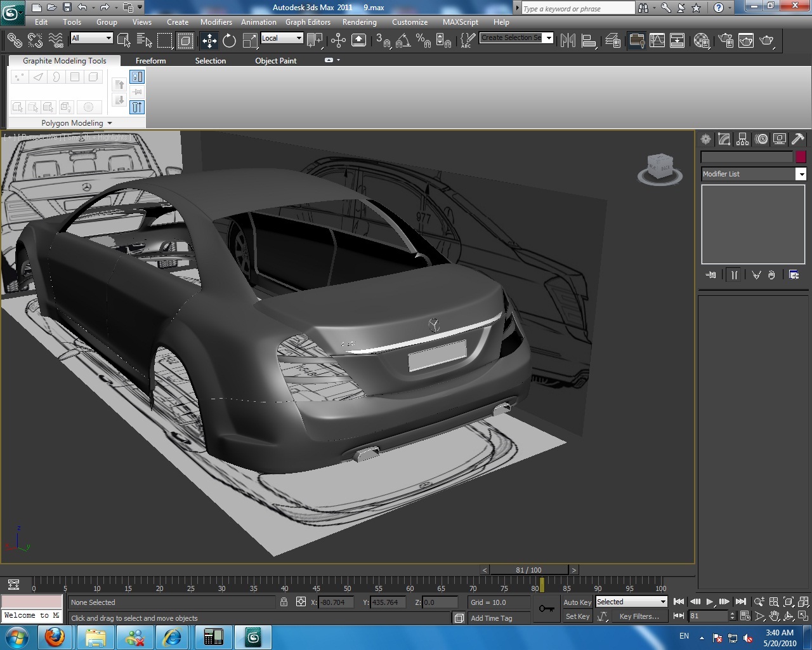Open the Utilities hammer panel tab
The image size is (812, 650).
click(798, 139)
